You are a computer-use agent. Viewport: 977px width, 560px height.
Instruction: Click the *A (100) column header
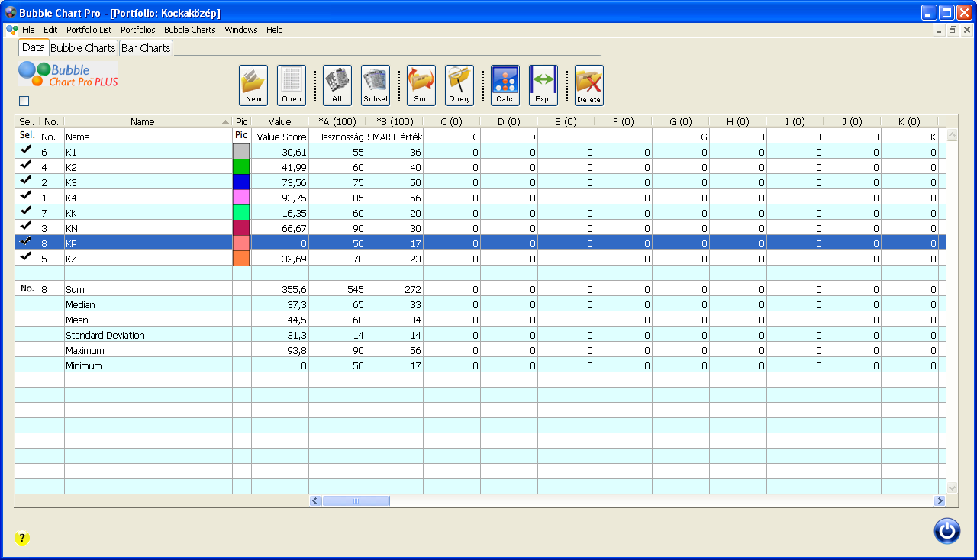click(337, 121)
